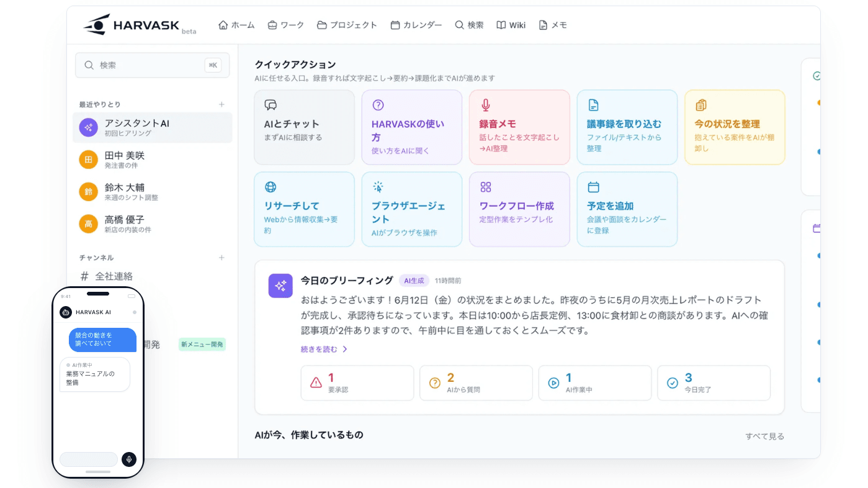The height and width of the screenshot is (488, 868).
Task: Click the 田 avatar icon
Action: 89,160
